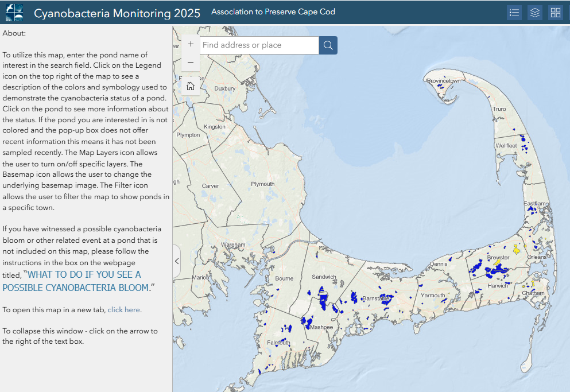Click the blue pond near Mashpee
Viewport: 570px width, 392px height.
[307, 322]
